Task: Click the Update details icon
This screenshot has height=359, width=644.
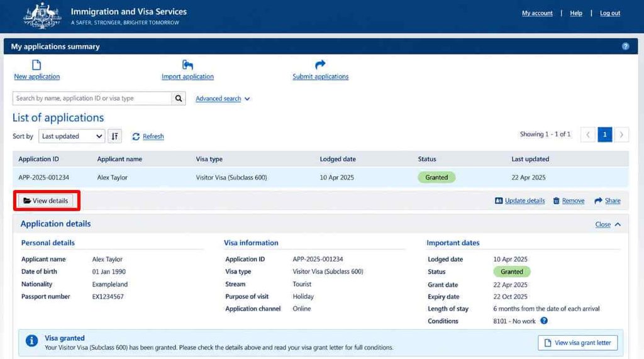Action: click(499, 201)
